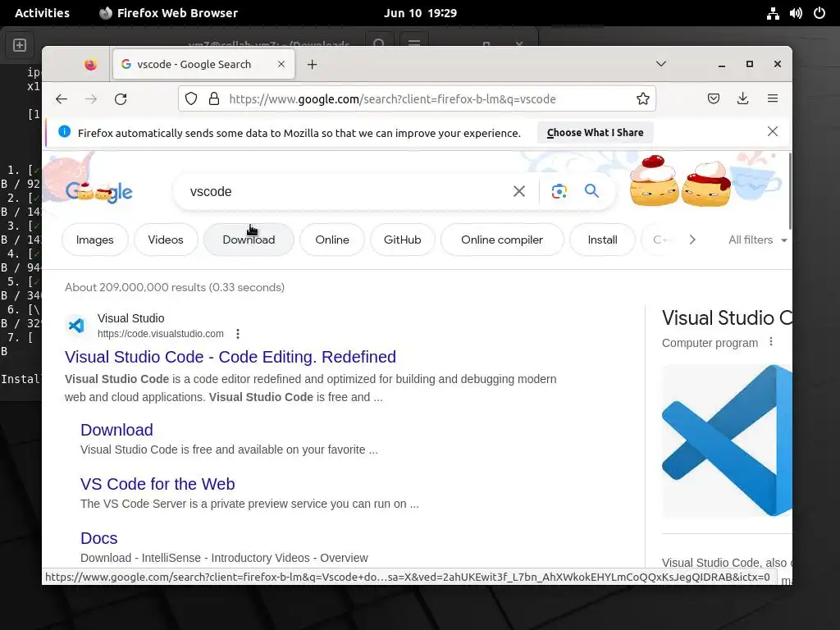This screenshot has width=840, height=630.
Task: Open the Firefox downloads panel
Action: 742,98
